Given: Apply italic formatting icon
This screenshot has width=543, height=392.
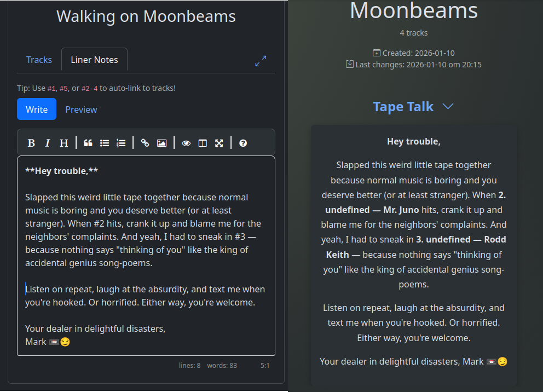Looking at the screenshot, I should [48, 143].
